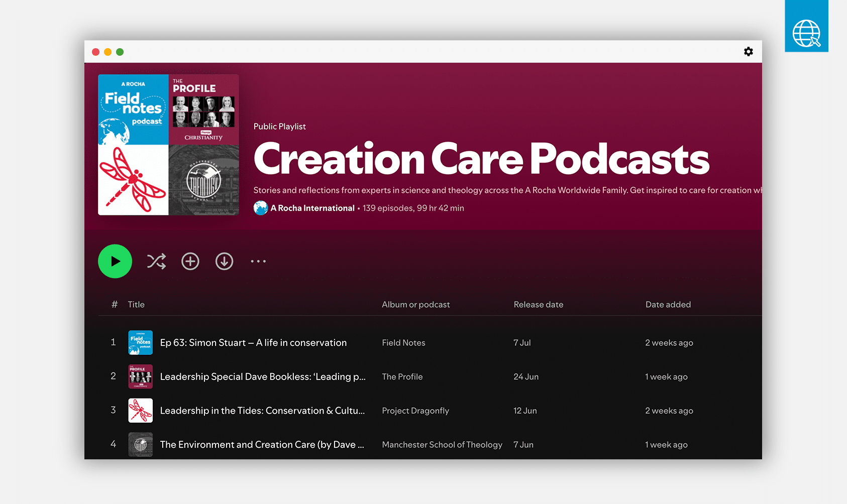Image resolution: width=847 pixels, height=504 pixels.
Task: Open The Profile podcast link
Action: [x=402, y=376]
